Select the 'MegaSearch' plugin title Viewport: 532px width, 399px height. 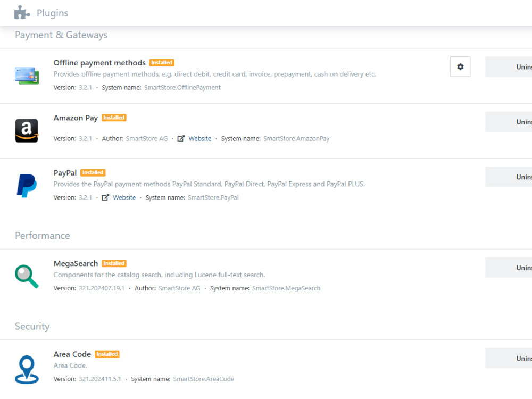[76, 263]
